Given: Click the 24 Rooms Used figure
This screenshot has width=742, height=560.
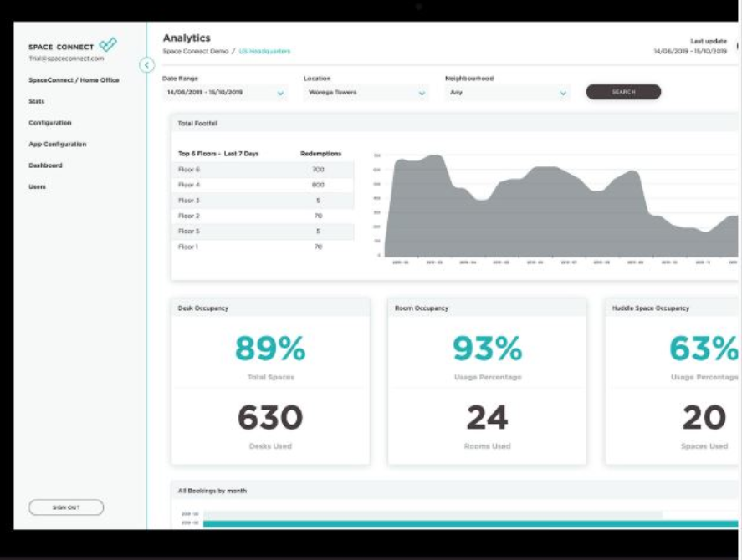Looking at the screenshot, I should (488, 418).
